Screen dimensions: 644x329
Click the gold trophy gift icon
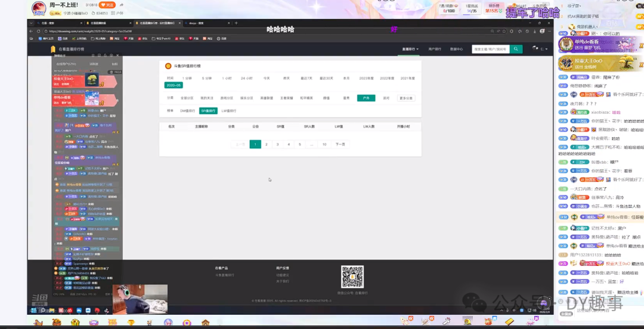(131, 322)
